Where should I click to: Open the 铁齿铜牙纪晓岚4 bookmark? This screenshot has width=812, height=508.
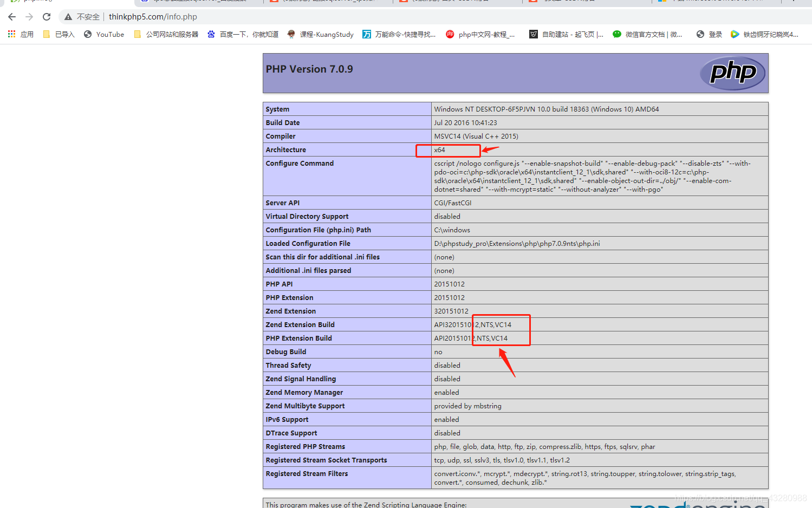(x=764, y=34)
